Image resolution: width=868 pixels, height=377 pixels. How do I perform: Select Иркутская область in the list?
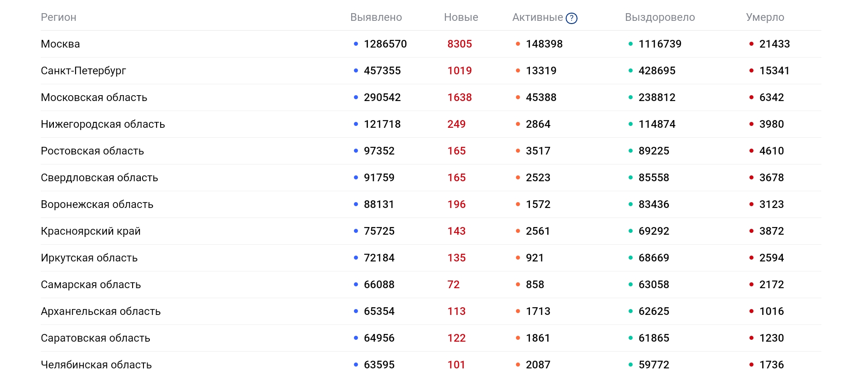tap(89, 258)
